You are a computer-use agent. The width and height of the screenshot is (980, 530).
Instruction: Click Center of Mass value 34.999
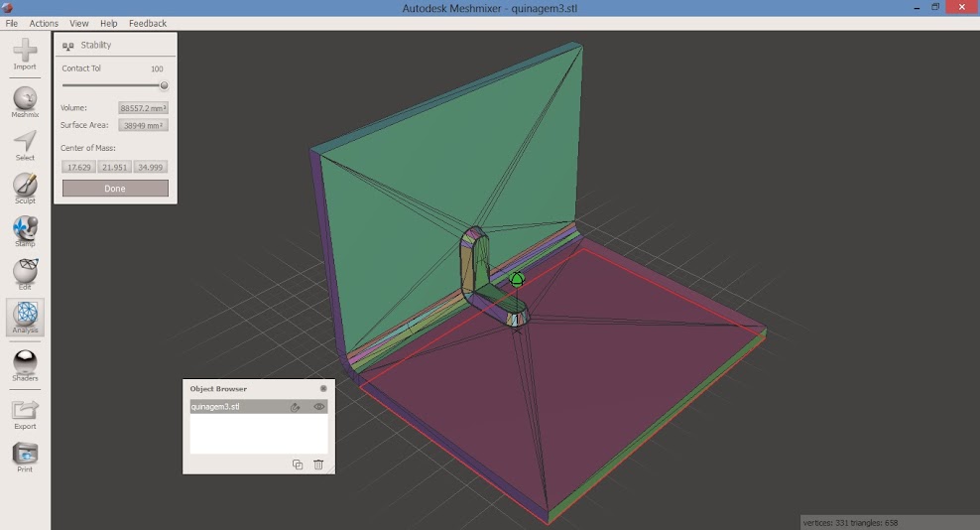pyautogui.click(x=150, y=167)
